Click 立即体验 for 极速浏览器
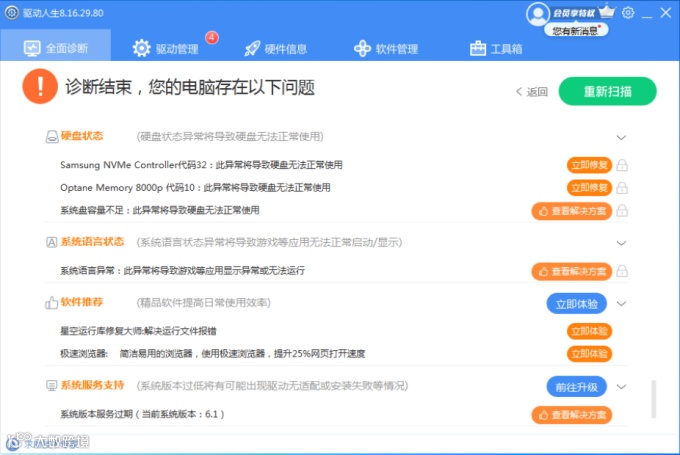680x455 pixels. click(x=589, y=354)
